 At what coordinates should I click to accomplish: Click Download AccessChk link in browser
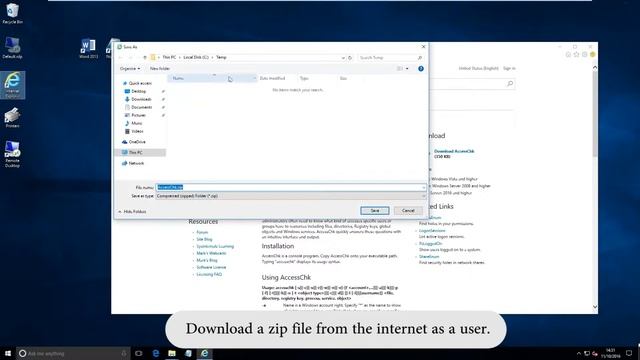tap(454, 151)
